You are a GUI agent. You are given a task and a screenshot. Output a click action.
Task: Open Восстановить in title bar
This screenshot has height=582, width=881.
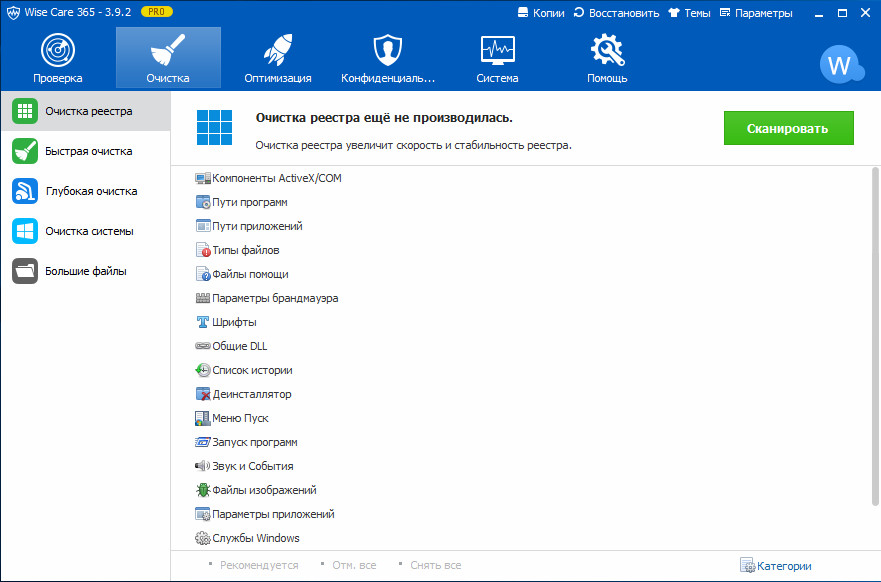616,13
